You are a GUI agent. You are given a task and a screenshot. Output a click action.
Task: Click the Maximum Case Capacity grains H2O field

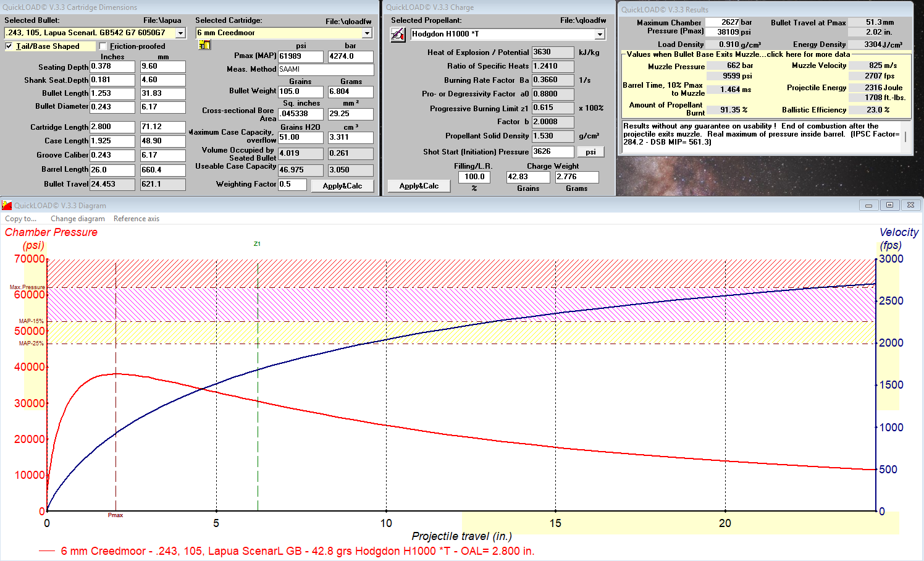[301, 138]
